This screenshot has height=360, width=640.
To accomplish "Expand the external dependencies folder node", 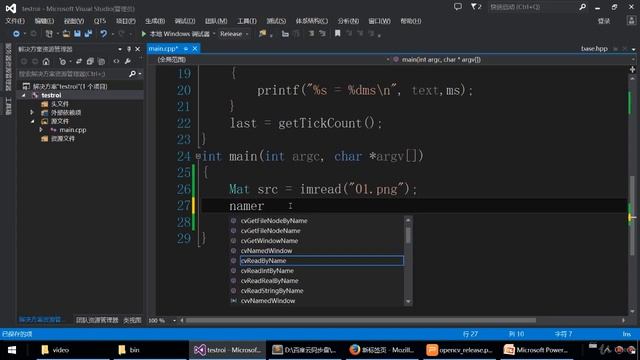I will [32, 112].
